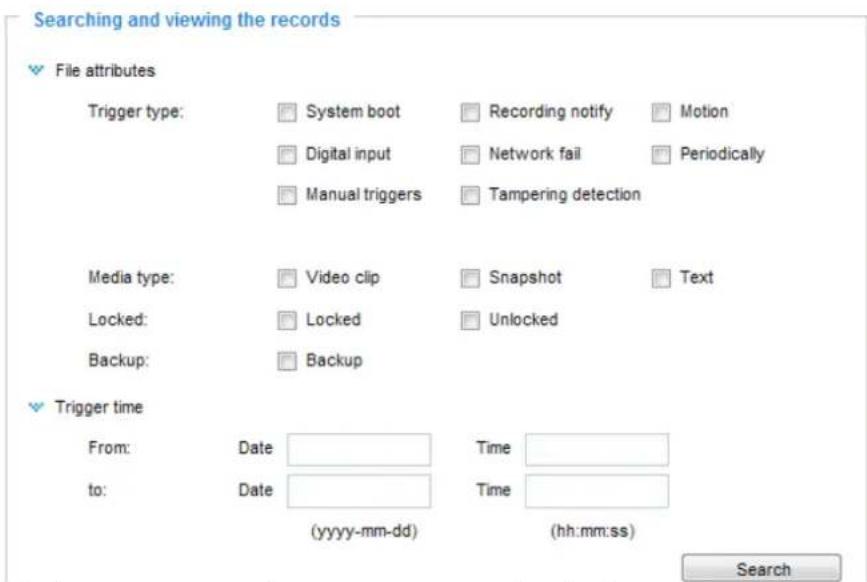
Task: Check the Periodically trigger option
Action: pyautogui.click(x=661, y=155)
